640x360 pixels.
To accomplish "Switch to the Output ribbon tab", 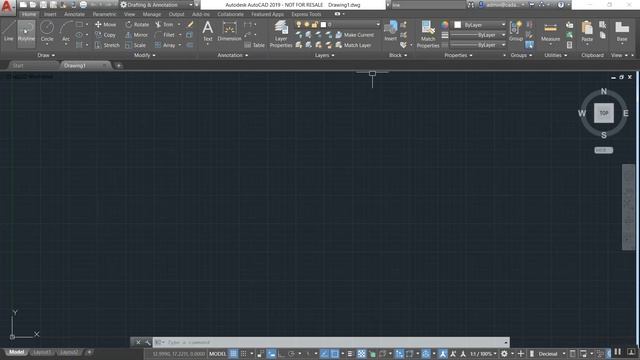I will [x=176, y=14].
